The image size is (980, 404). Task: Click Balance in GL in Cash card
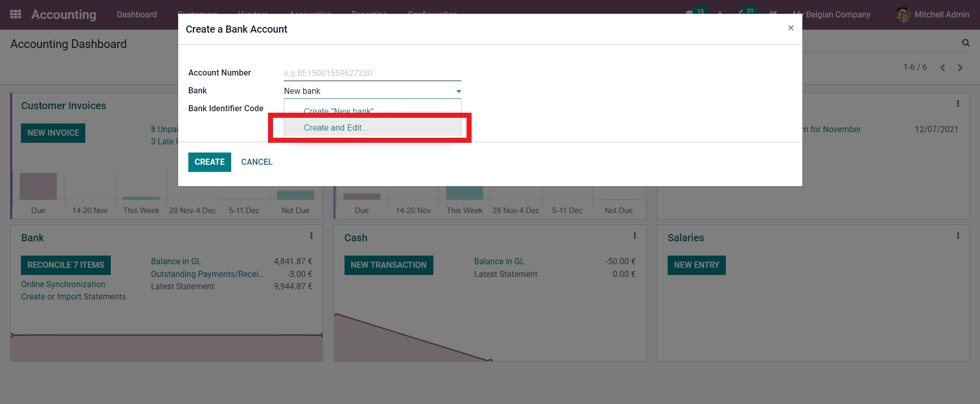point(499,261)
